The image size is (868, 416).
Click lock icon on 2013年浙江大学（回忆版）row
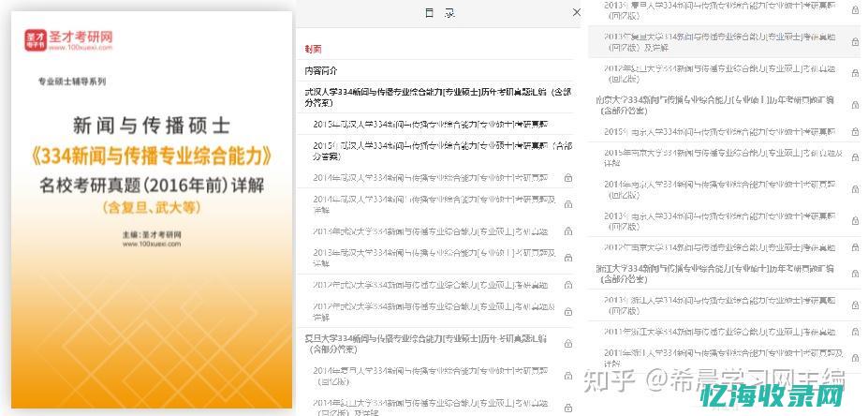point(855,305)
